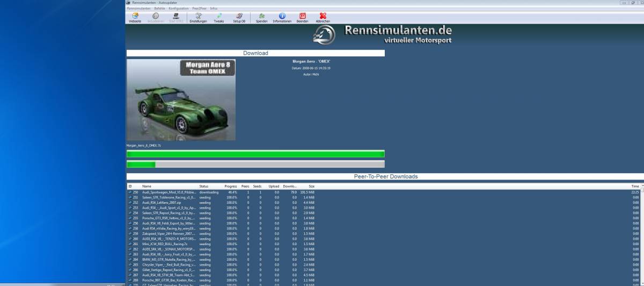
Task: Cancel with the Abbrechen red X icon
Action: tap(323, 17)
